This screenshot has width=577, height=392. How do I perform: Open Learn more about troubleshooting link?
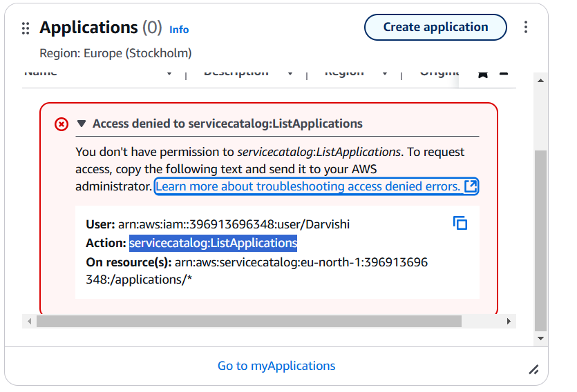click(308, 186)
